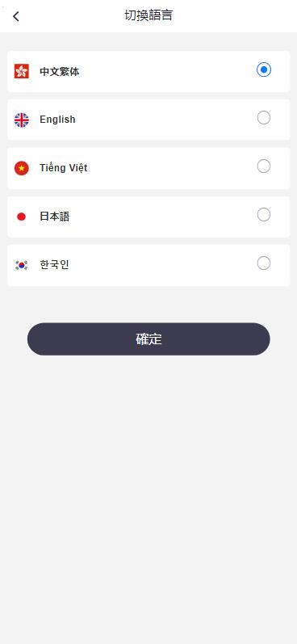Confirm with the 確定 button
The image size is (297, 644).
148,339
